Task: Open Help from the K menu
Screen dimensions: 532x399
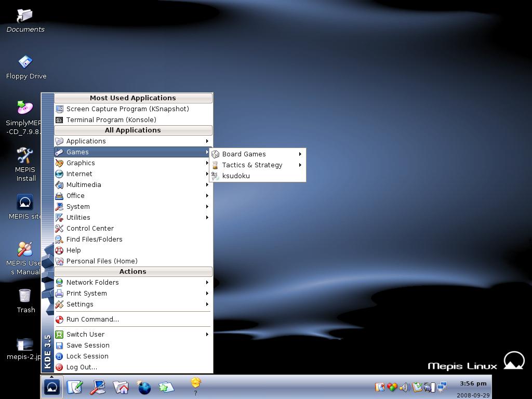Action: click(x=134, y=250)
